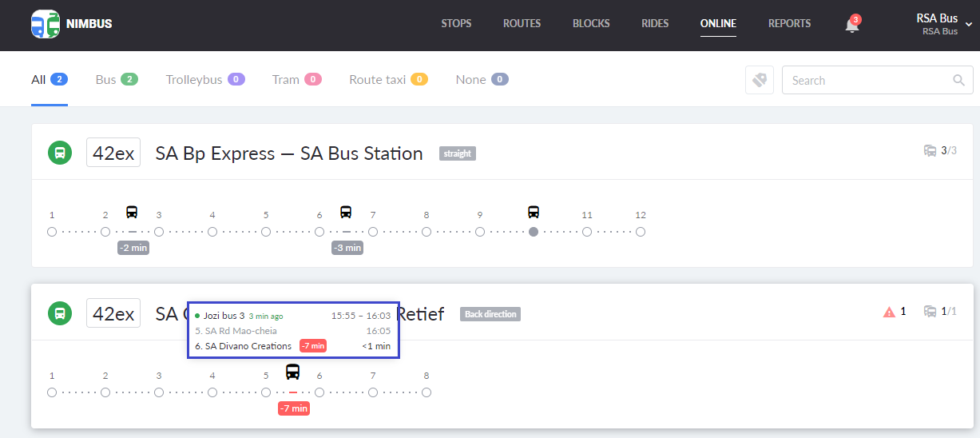Click stop 4 marker on first route
Image resolution: width=980 pixels, height=438 pixels.
[212, 232]
